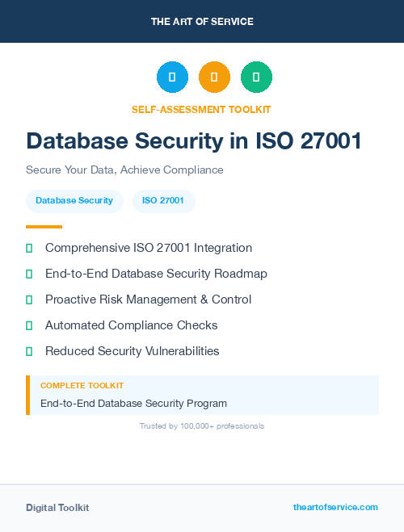Click THE ART OF SERVICE header title
This screenshot has width=404, height=532.
pyautogui.click(x=202, y=22)
